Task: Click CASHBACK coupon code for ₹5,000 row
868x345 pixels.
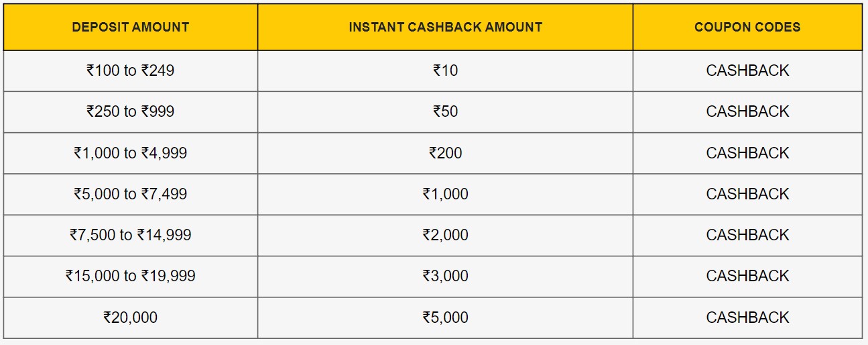Action: click(x=747, y=318)
